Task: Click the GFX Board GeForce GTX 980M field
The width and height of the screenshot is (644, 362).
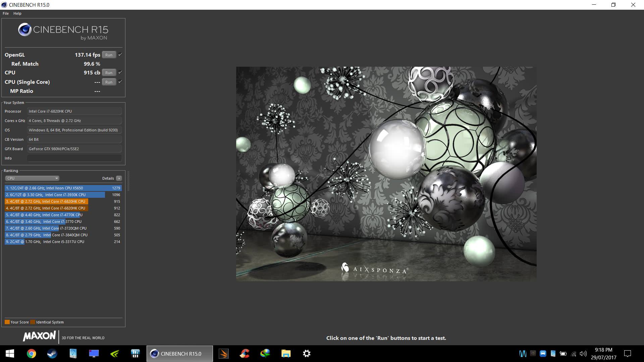Action: [74, 149]
